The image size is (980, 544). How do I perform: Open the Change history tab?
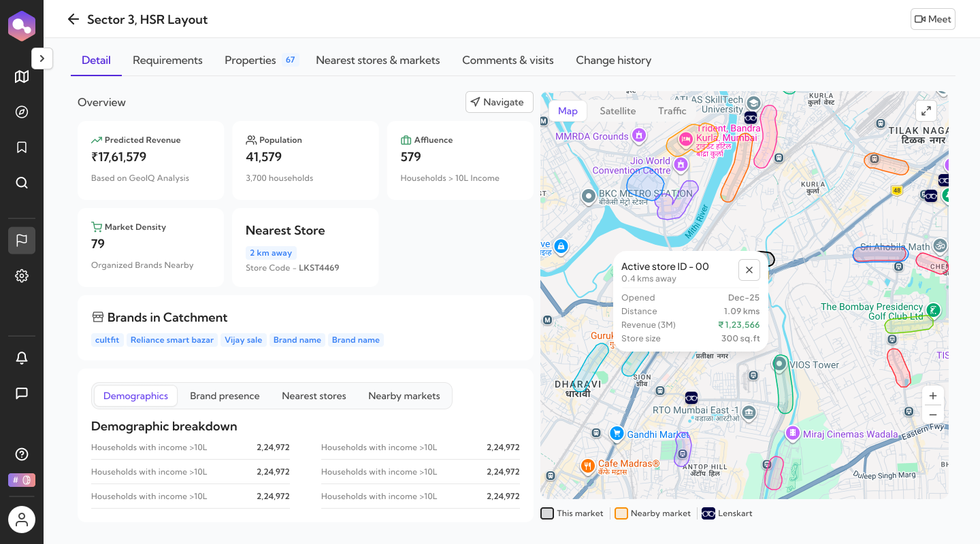point(613,61)
